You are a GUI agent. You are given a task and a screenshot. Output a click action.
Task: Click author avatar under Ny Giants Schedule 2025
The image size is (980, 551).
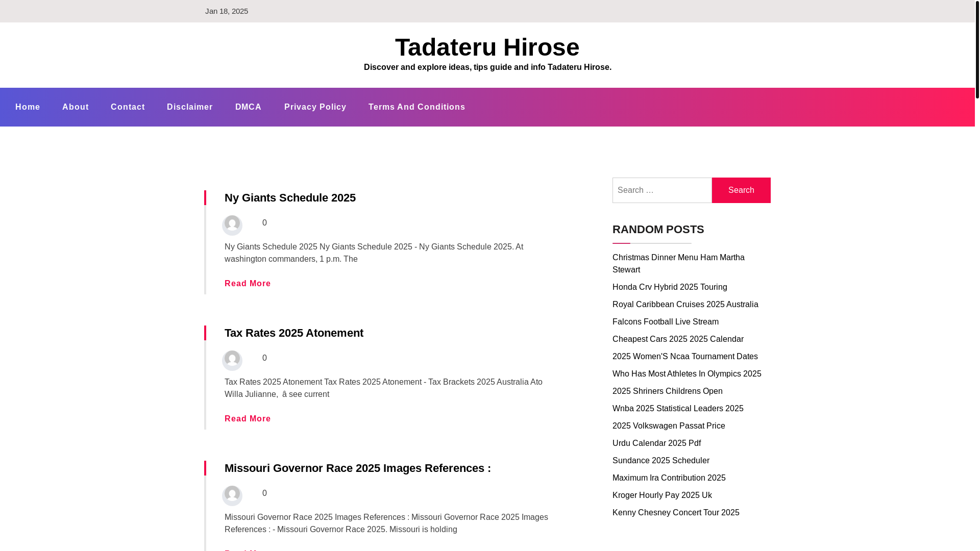232,225
